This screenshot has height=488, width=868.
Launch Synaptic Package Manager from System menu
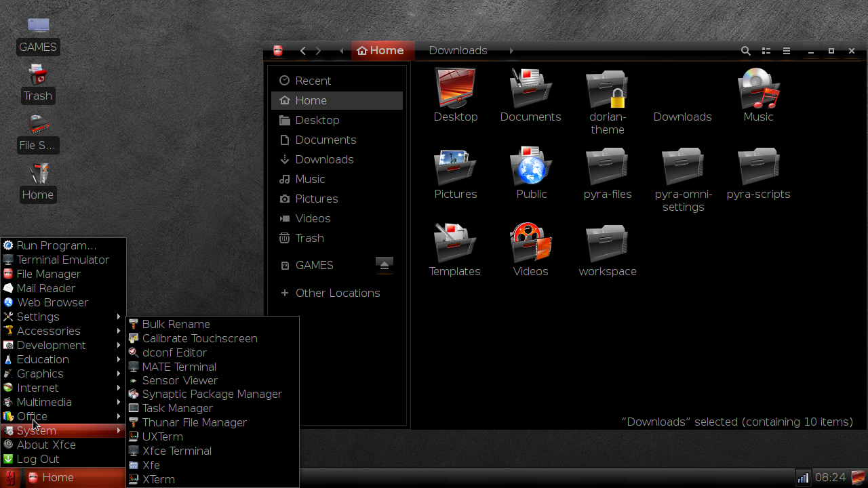click(x=212, y=394)
